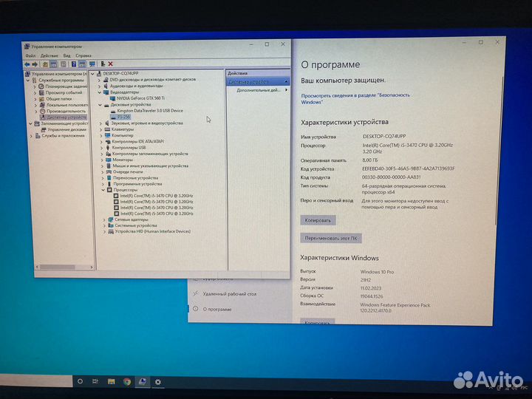Select Устройства HID (Human Interface Devices)
Viewport: 532px width, 399px height.
[x=153, y=231]
